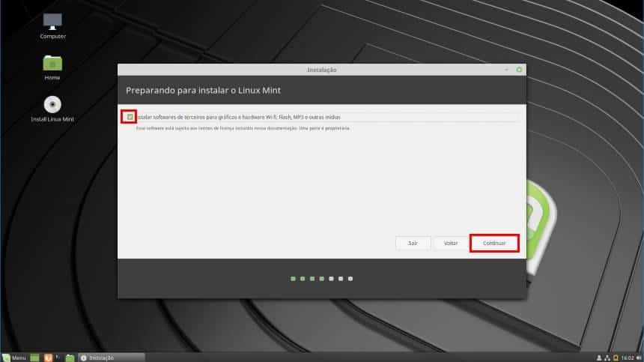Open the Computer desktop icon
This screenshot has height=362, width=644.
(52, 25)
